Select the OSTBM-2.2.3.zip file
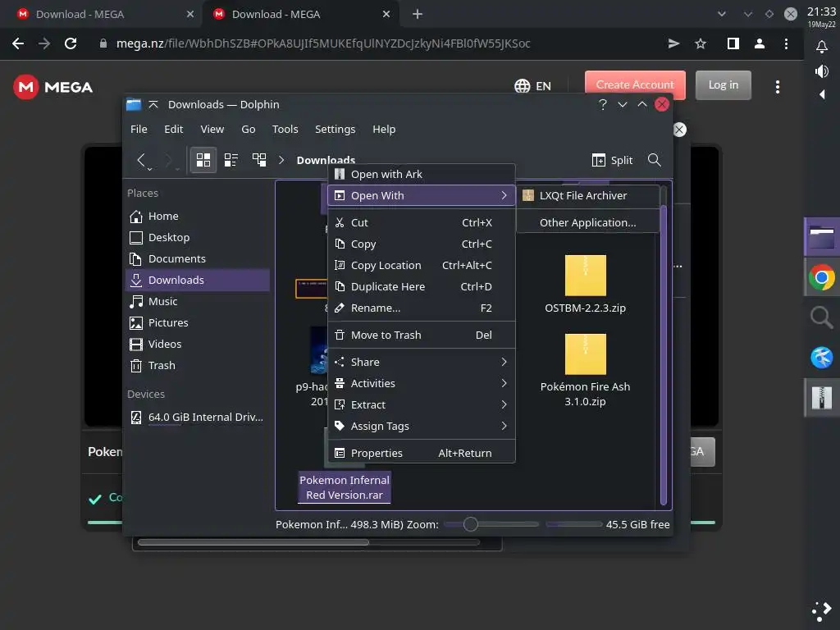Viewport: 840px width, 630px height. pyautogui.click(x=585, y=284)
